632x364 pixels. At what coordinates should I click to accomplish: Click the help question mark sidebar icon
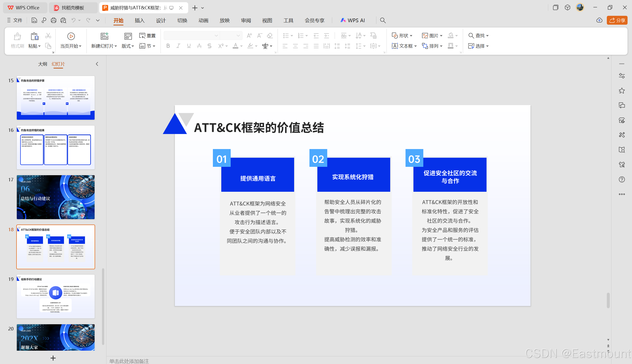click(x=621, y=179)
